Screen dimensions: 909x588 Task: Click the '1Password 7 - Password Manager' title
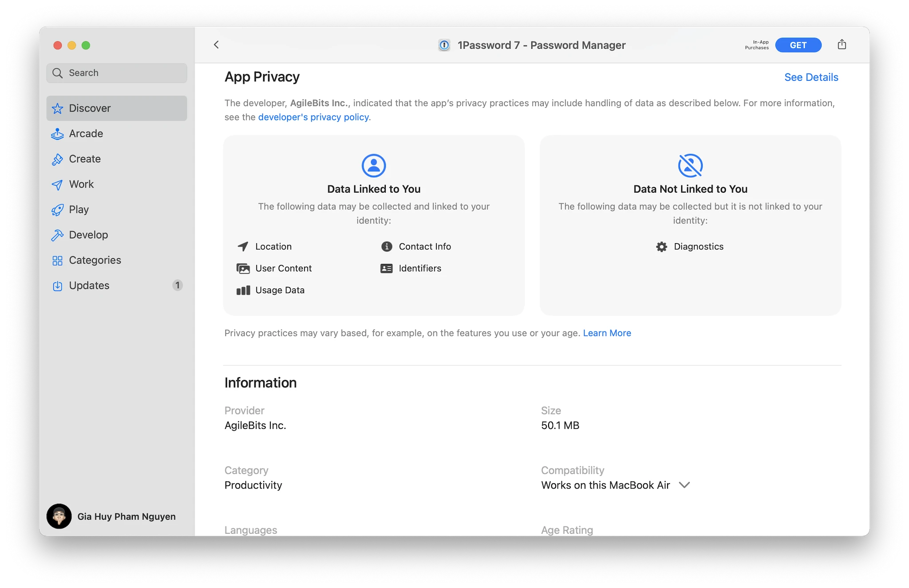pyautogui.click(x=541, y=45)
